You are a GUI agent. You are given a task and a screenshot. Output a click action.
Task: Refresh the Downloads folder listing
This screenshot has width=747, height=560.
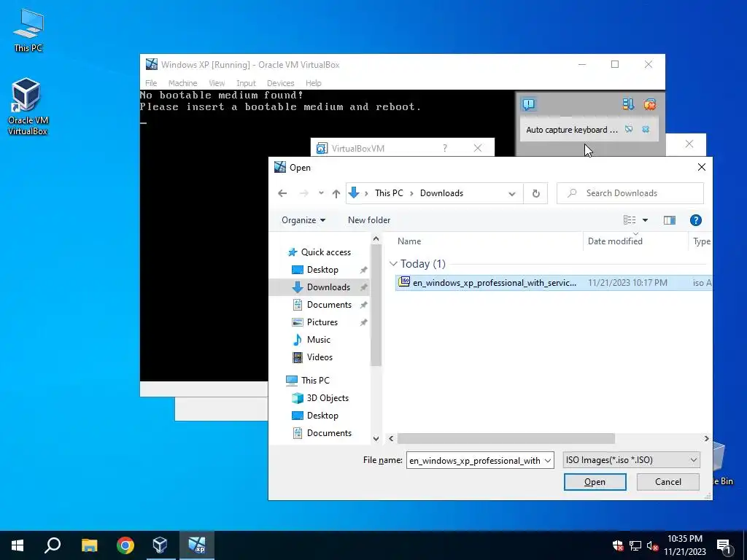(x=535, y=193)
